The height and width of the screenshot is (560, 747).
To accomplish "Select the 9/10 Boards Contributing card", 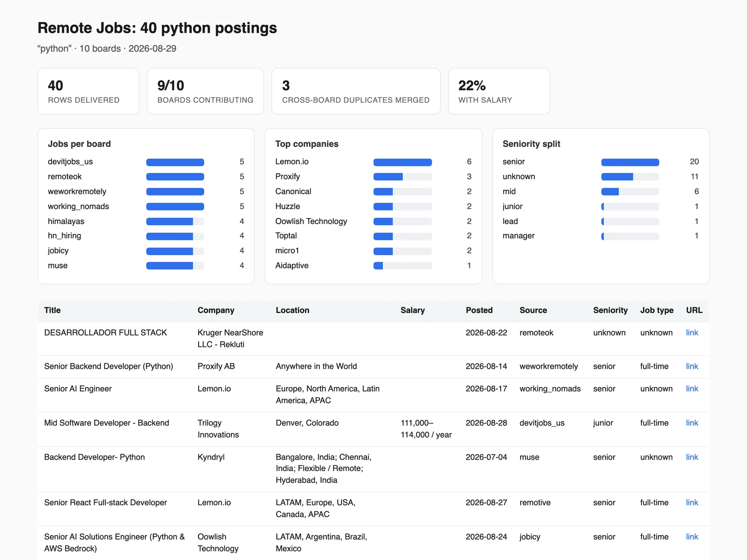I will (x=205, y=91).
